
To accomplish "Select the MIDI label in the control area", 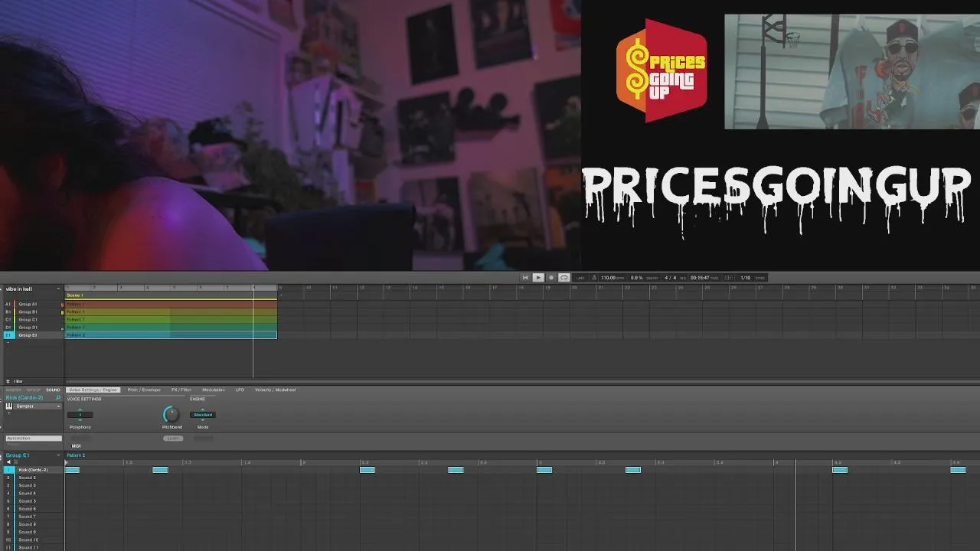I will [x=77, y=446].
